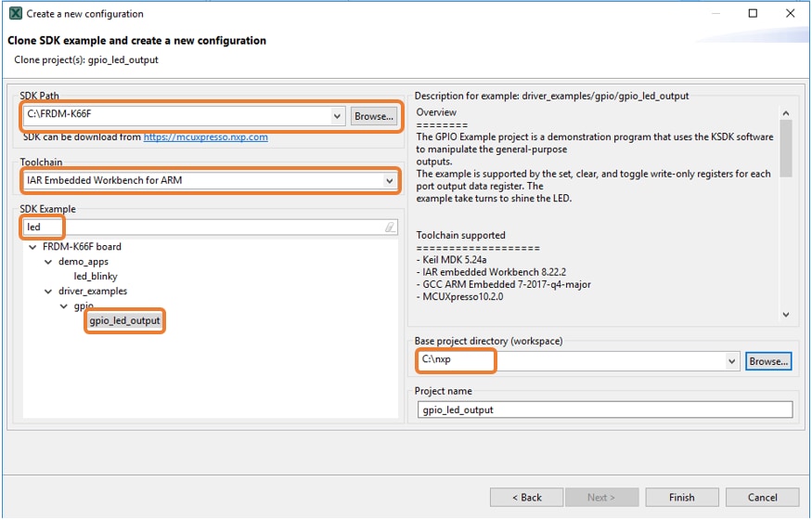Browse for the SDK Path folder
The width and height of the screenshot is (812, 520).
coord(374,116)
